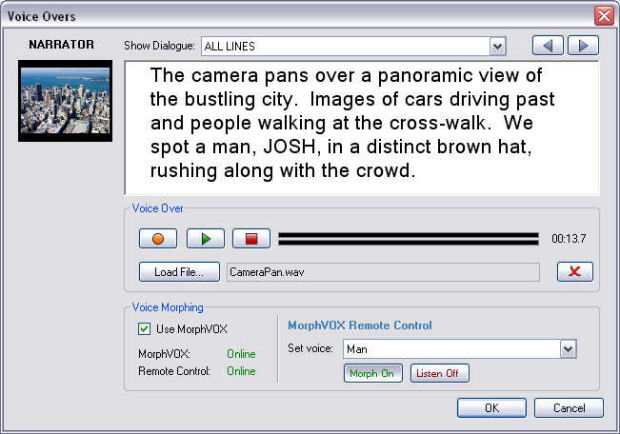Select the narrator city thumbnail image
The width and height of the screenshot is (620, 434).
coord(66,100)
